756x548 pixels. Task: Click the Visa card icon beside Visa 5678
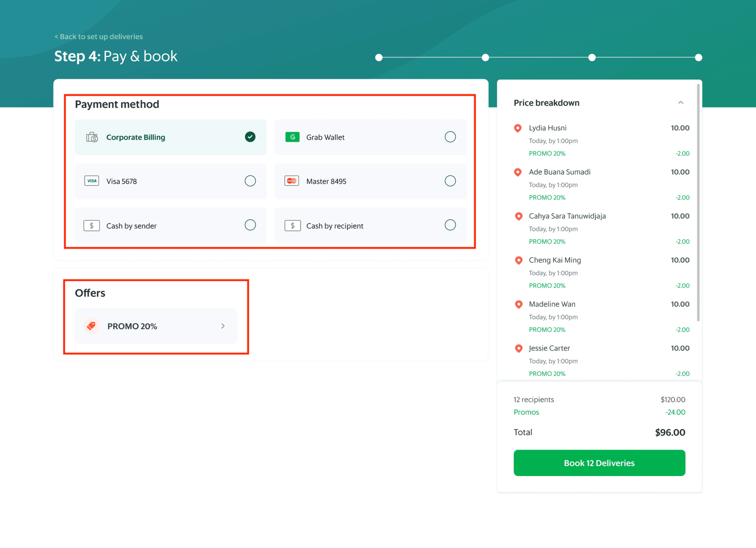(x=91, y=181)
